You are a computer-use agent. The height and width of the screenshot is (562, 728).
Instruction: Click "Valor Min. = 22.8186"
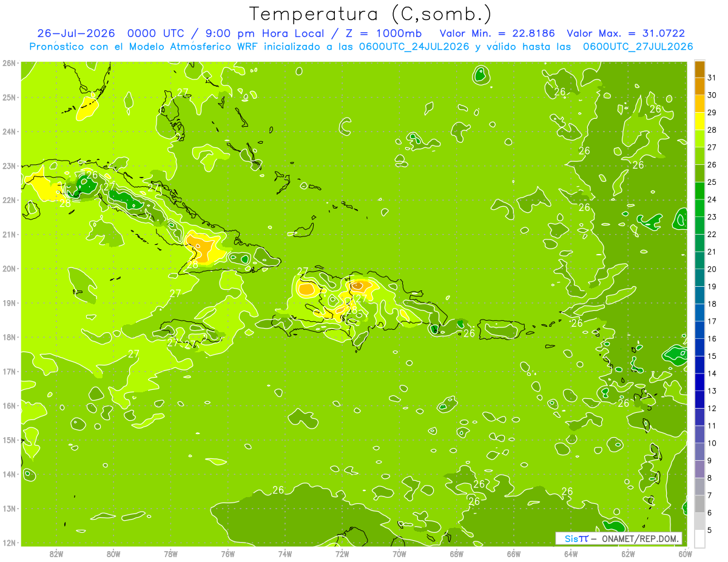[x=497, y=33]
